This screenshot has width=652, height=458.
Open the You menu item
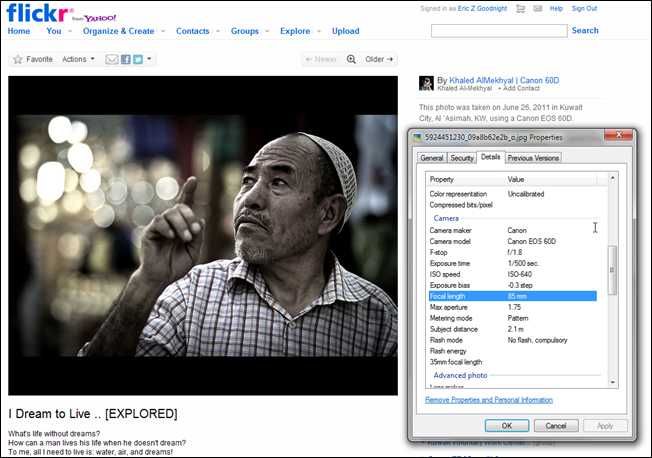[x=54, y=31]
